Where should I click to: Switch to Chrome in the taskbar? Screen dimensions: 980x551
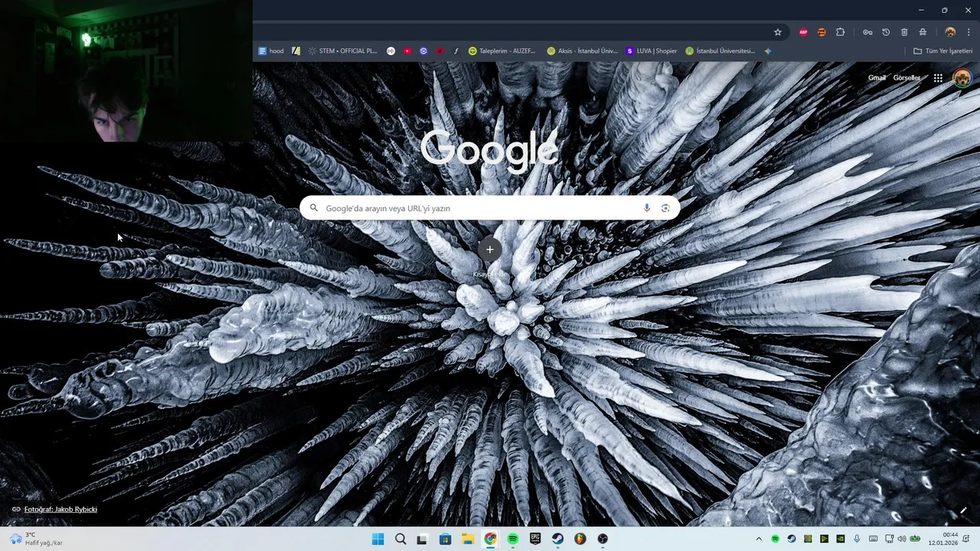coord(490,539)
